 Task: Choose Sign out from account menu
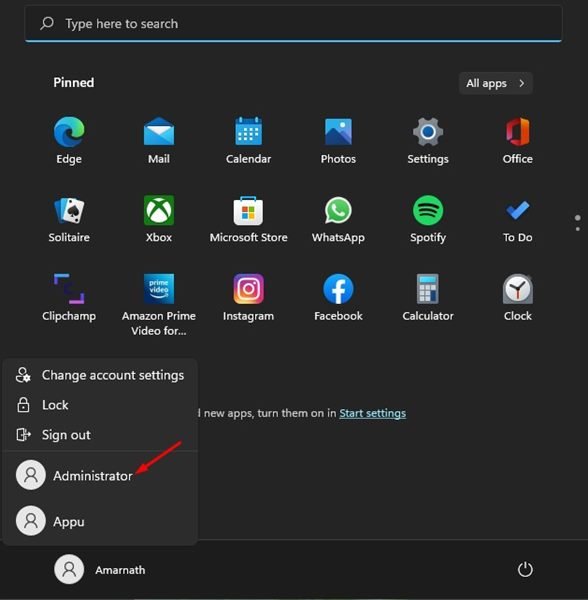point(100,435)
